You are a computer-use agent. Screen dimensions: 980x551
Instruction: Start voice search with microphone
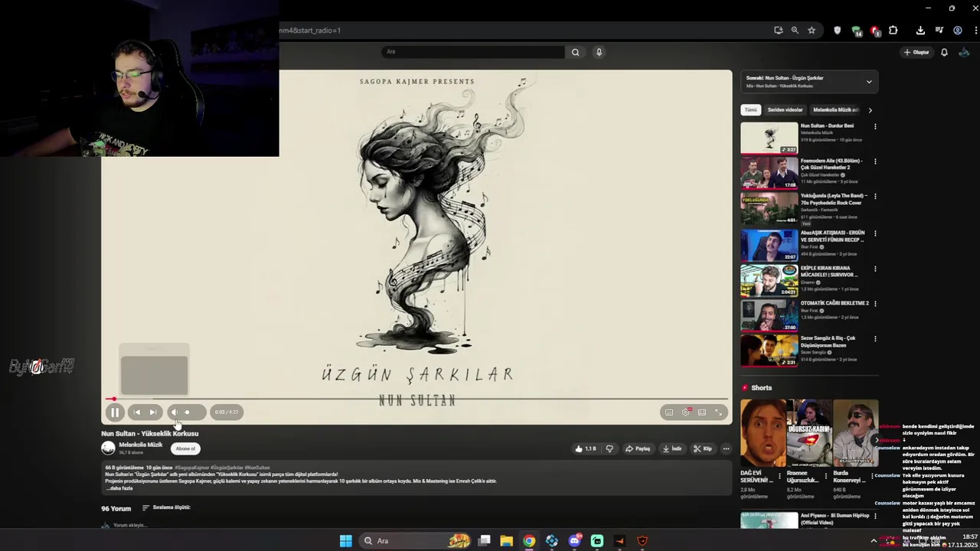click(x=599, y=52)
